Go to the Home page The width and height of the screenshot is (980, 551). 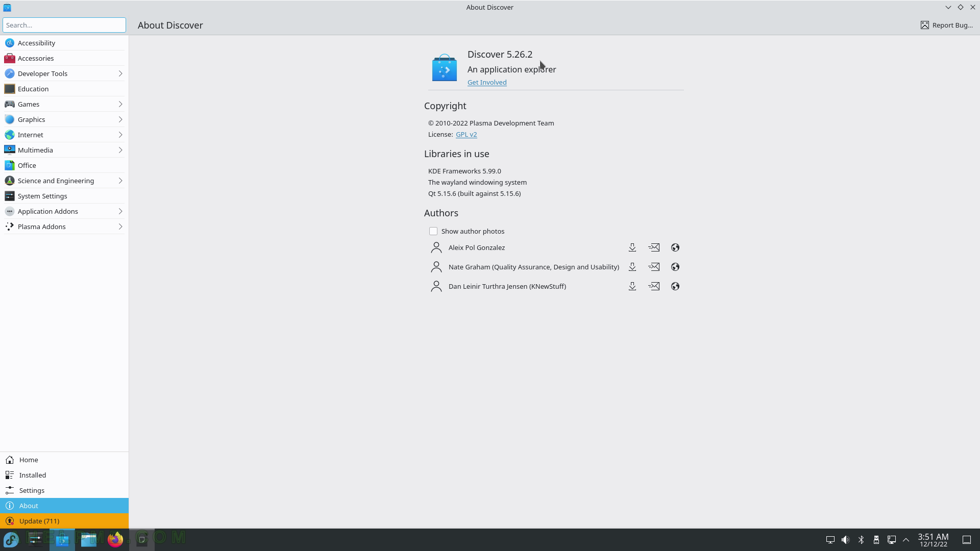64,460
